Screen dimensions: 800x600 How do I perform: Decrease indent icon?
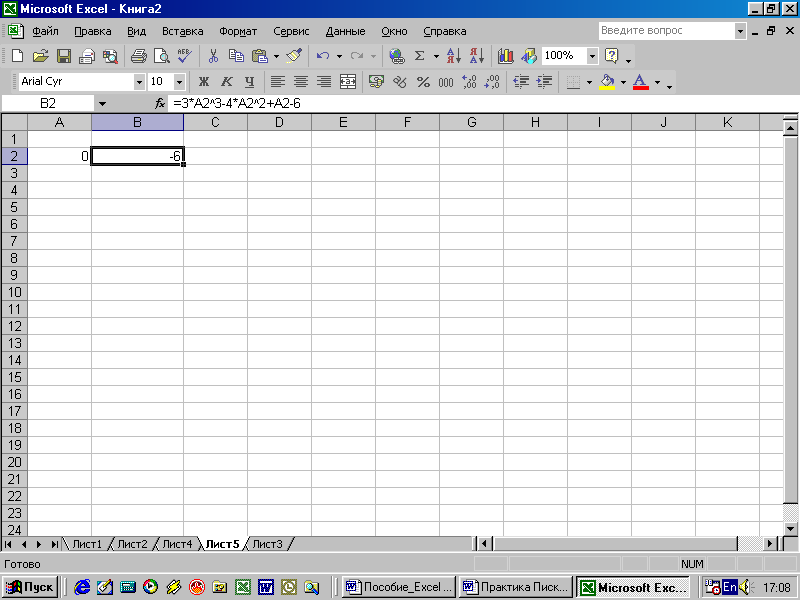(521, 82)
